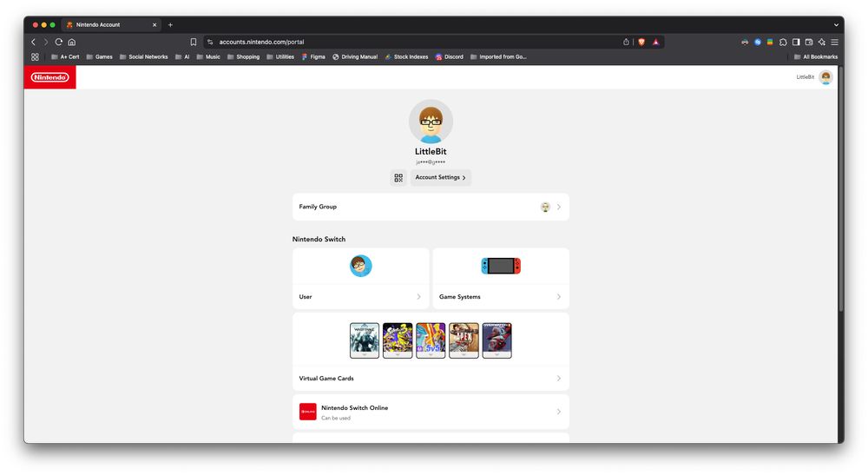Viewport: 868px width, 475px height.
Task: Open the browser home page icon
Action: (72, 42)
